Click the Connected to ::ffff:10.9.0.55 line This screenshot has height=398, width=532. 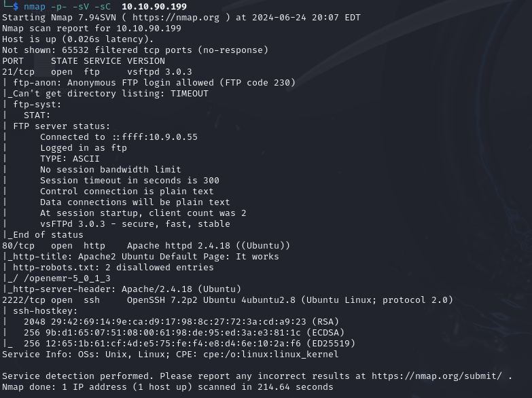click(119, 137)
